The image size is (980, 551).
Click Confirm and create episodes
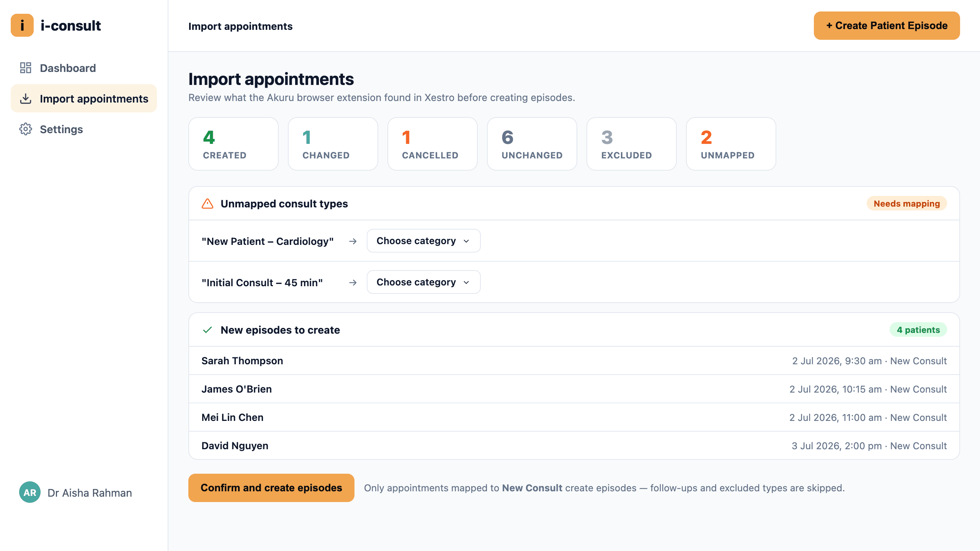(x=271, y=488)
